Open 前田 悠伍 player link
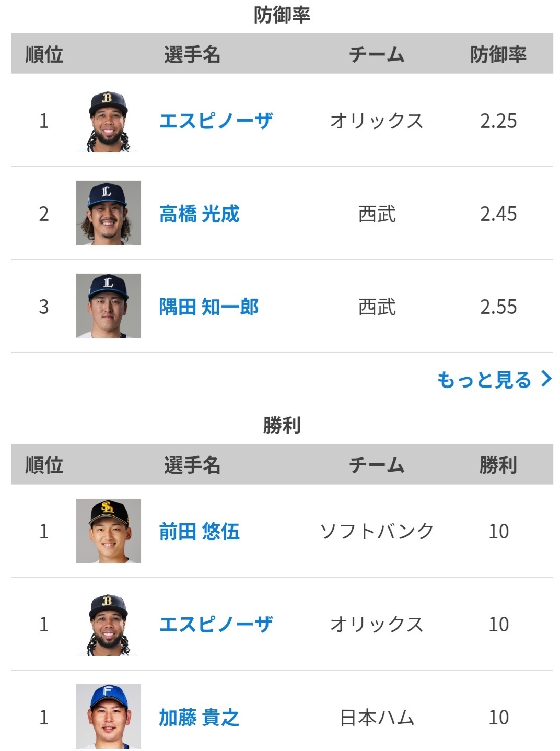Viewport: 560px width, 751px height. tap(199, 531)
